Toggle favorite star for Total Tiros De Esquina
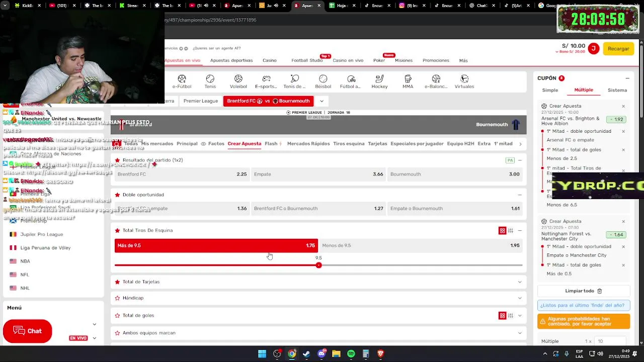 point(117,231)
